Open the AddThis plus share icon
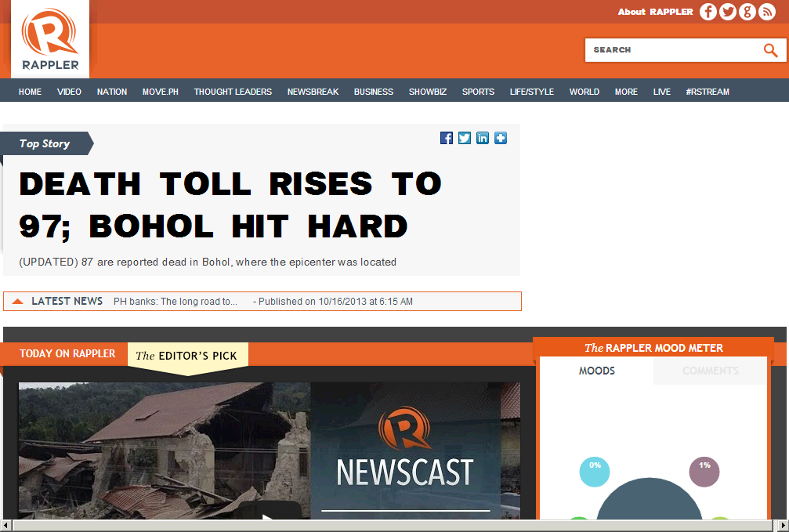 tap(500, 137)
